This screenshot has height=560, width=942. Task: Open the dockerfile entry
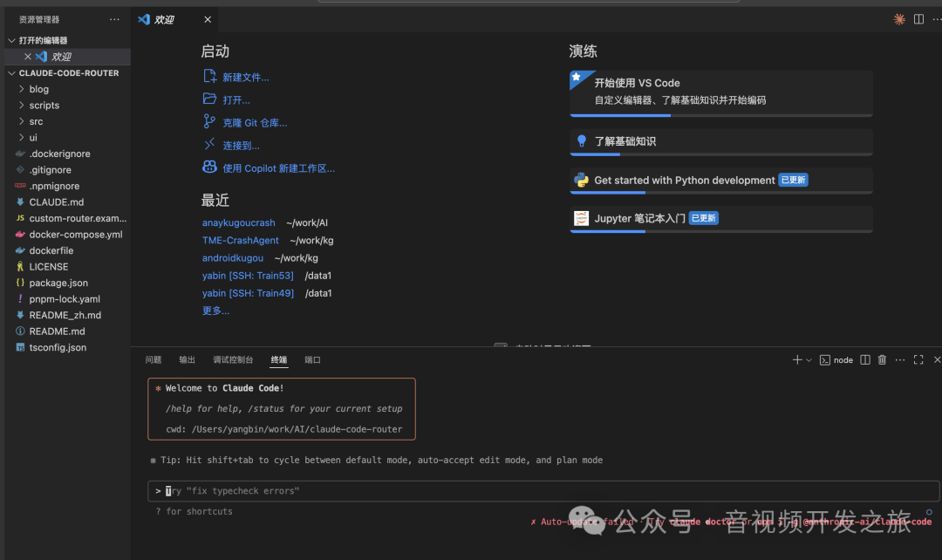[x=67, y=250]
